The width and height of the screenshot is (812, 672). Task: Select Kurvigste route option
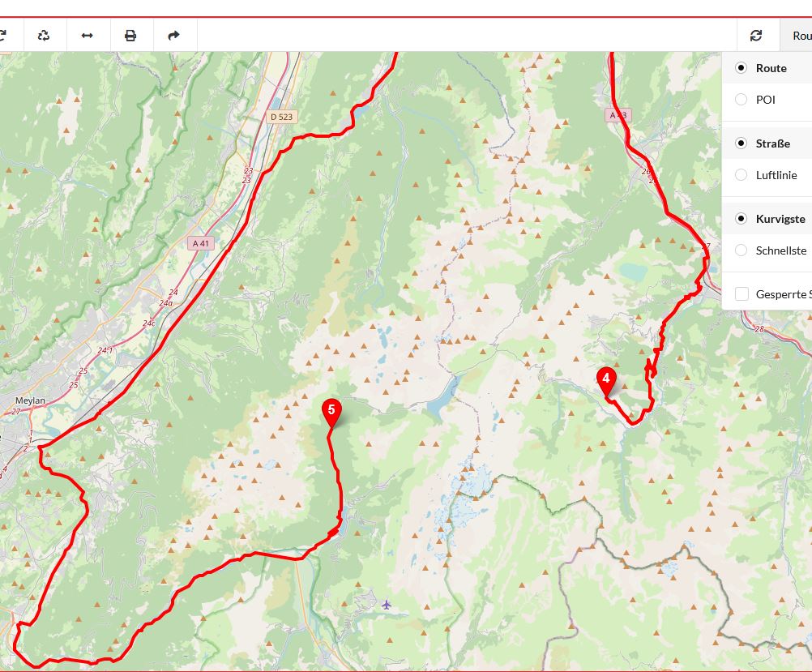[741, 219]
